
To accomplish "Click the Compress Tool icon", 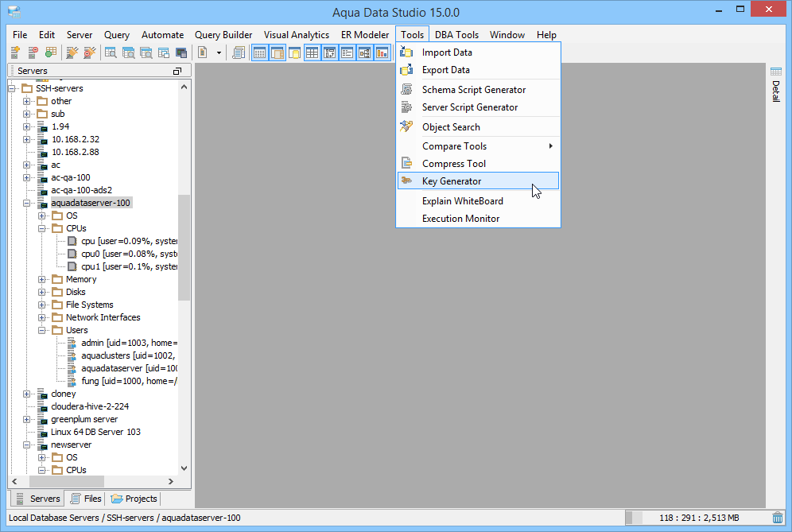I will click(406, 163).
